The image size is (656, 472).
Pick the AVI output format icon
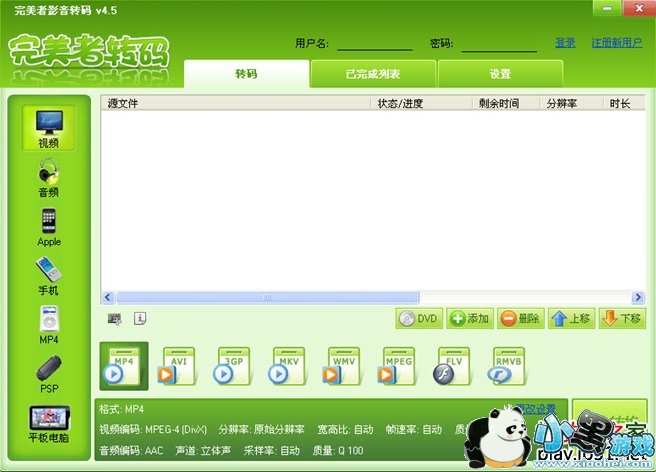pyautogui.click(x=177, y=366)
